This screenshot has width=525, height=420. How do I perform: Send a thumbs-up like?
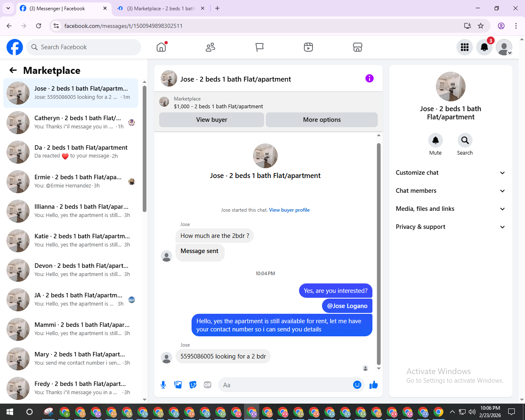tap(373, 385)
